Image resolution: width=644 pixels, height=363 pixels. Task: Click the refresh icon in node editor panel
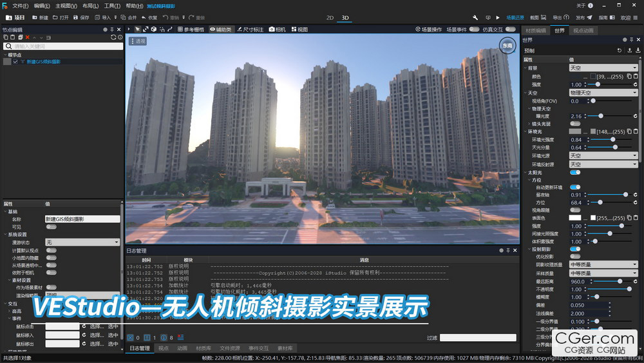point(113,37)
